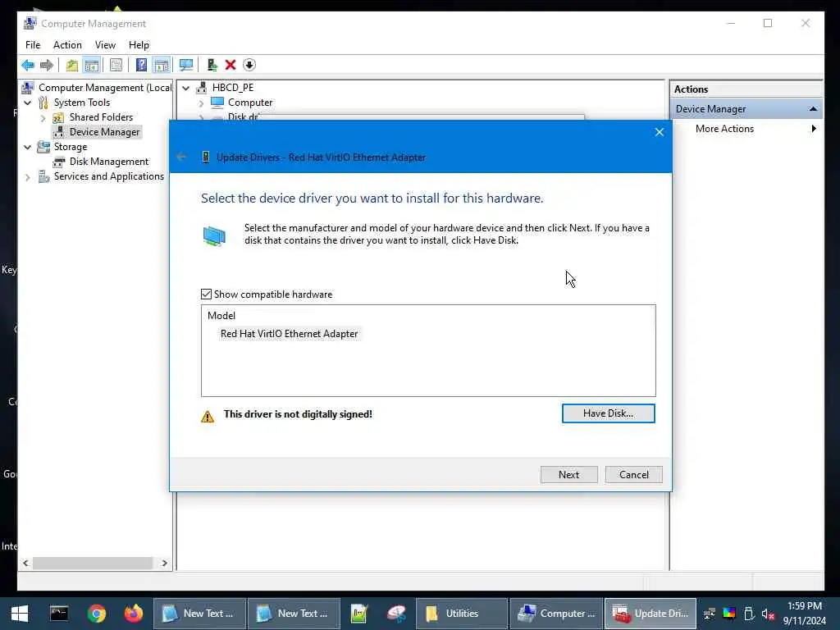Click the Next button
The width and height of the screenshot is (840, 630).
click(569, 475)
